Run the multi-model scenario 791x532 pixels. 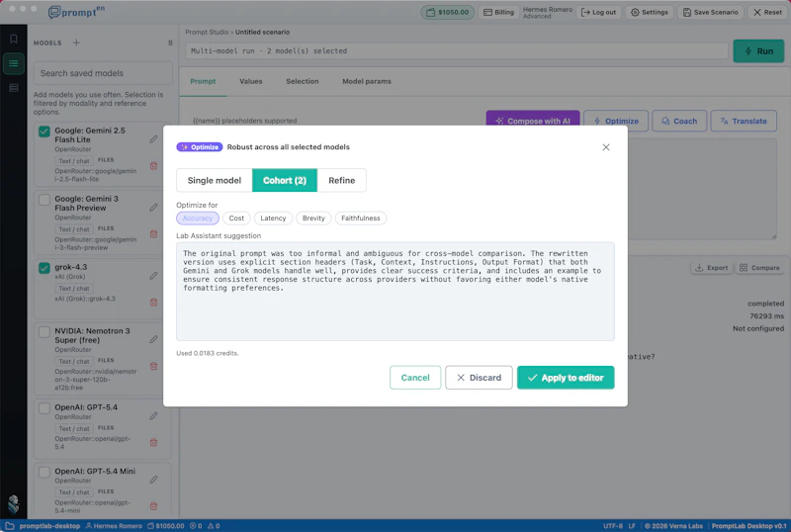758,51
